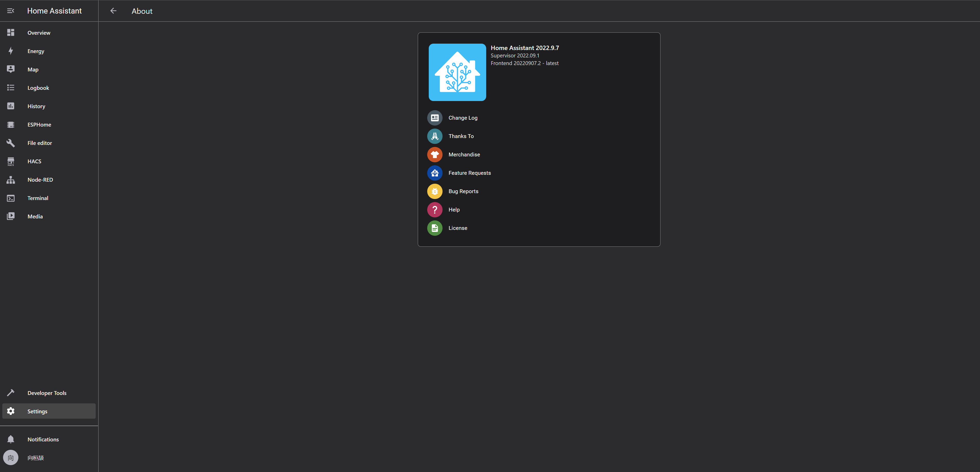This screenshot has width=980, height=472.
Task: Click the Energy lightning bolt icon
Action: click(x=11, y=51)
